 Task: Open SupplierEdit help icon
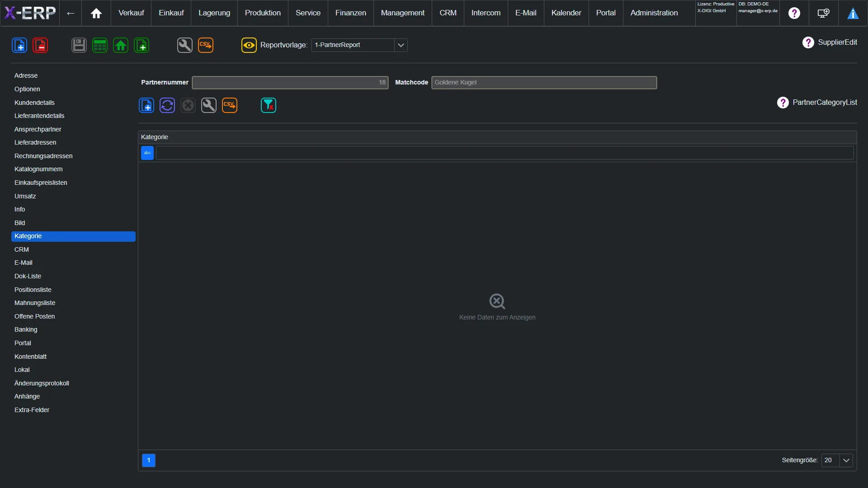pyautogui.click(x=808, y=42)
